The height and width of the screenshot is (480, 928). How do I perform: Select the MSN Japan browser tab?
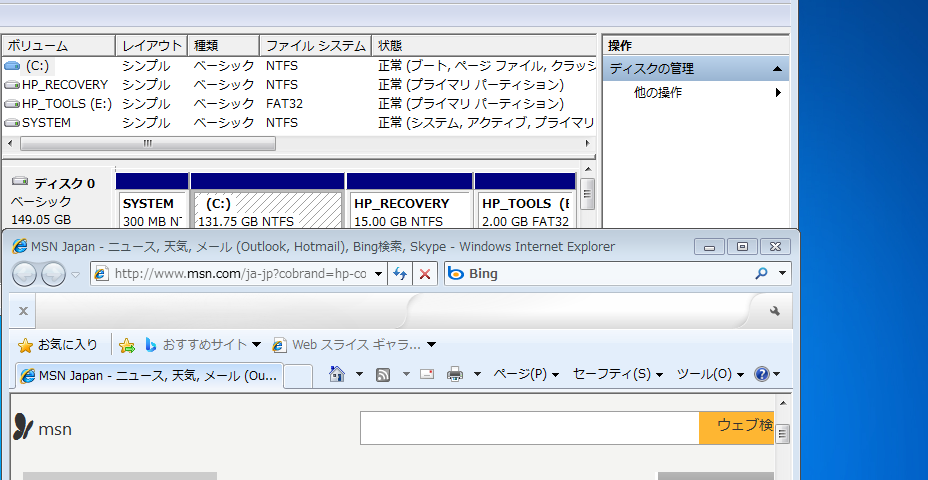(x=149, y=375)
